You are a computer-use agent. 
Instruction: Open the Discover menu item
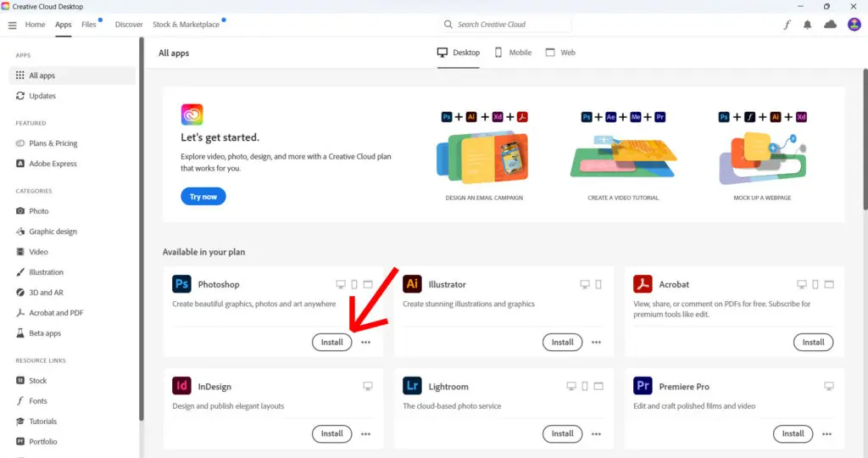(x=129, y=25)
